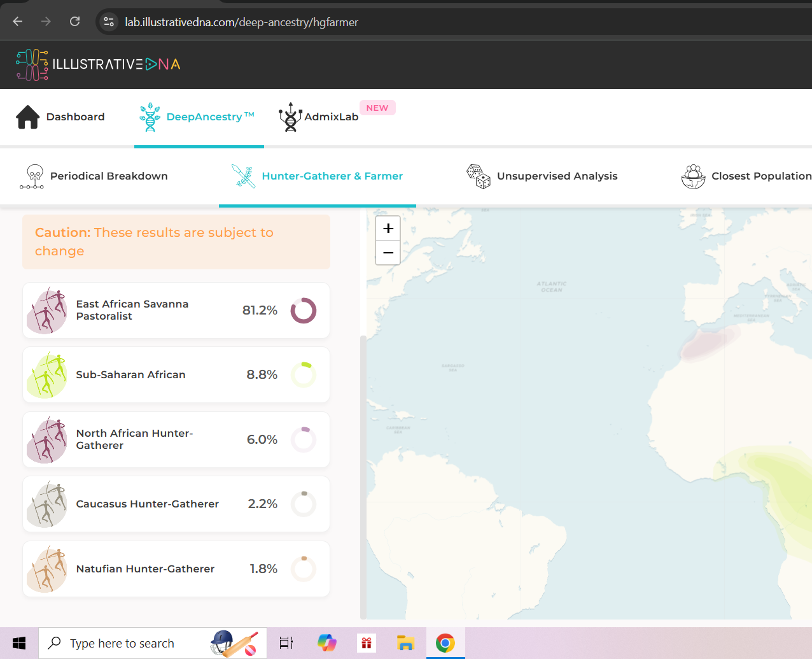Click the Unsupervised Analysis dice icon

click(x=479, y=176)
